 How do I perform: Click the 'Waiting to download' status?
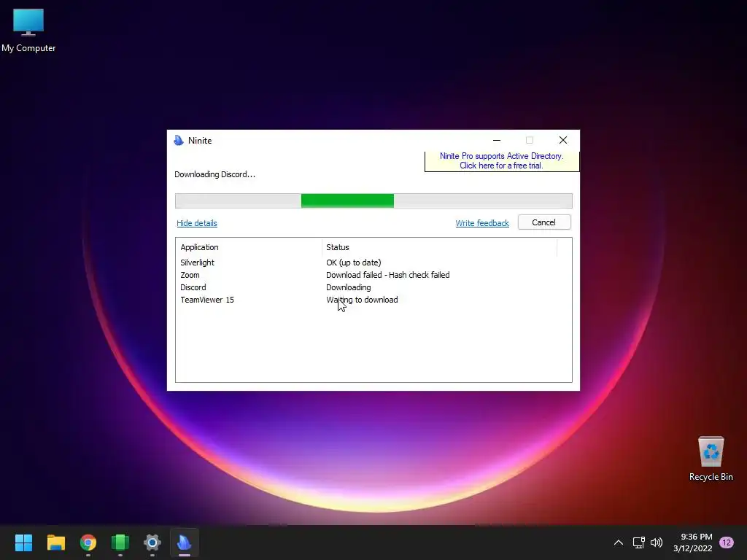click(362, 300)
